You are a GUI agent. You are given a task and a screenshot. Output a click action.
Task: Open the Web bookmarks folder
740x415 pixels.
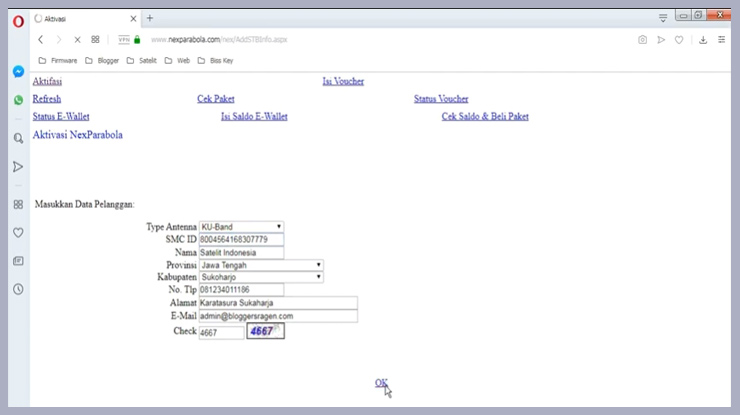coord(177,60)
